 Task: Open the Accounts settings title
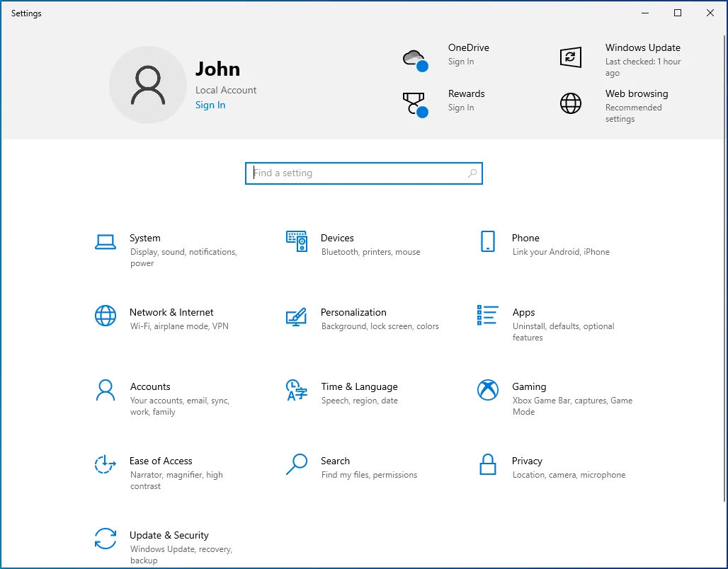tap(150, 386)
